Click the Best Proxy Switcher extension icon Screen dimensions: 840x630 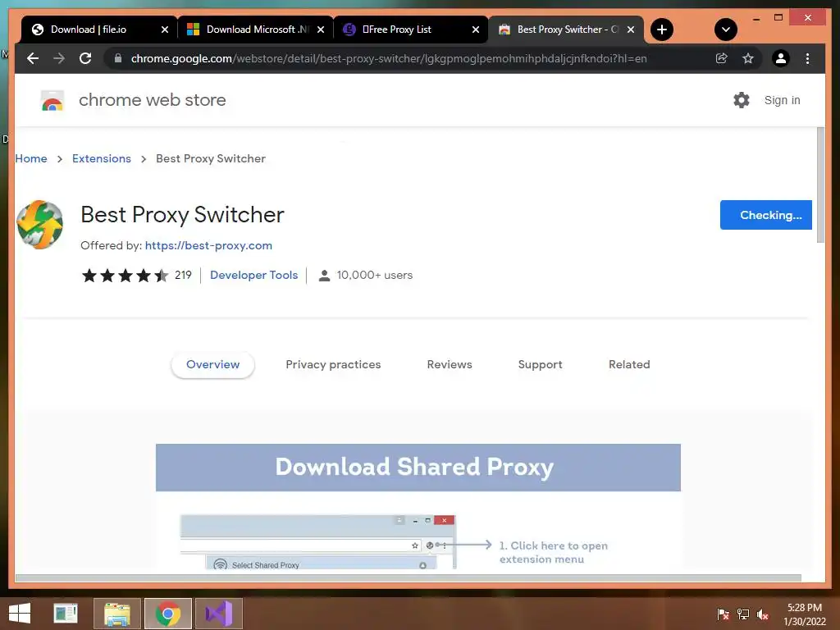click(x=39, y=225)
